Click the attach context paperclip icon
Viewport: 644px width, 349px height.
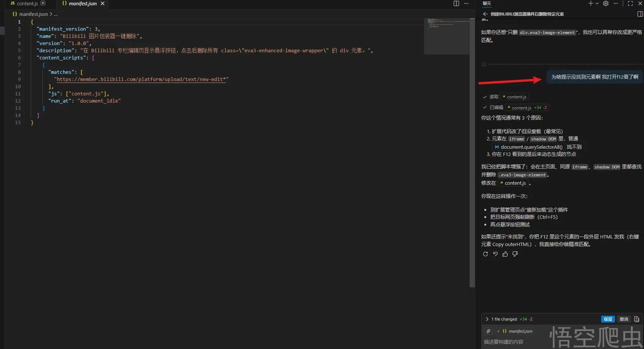[x=488, y=331]
